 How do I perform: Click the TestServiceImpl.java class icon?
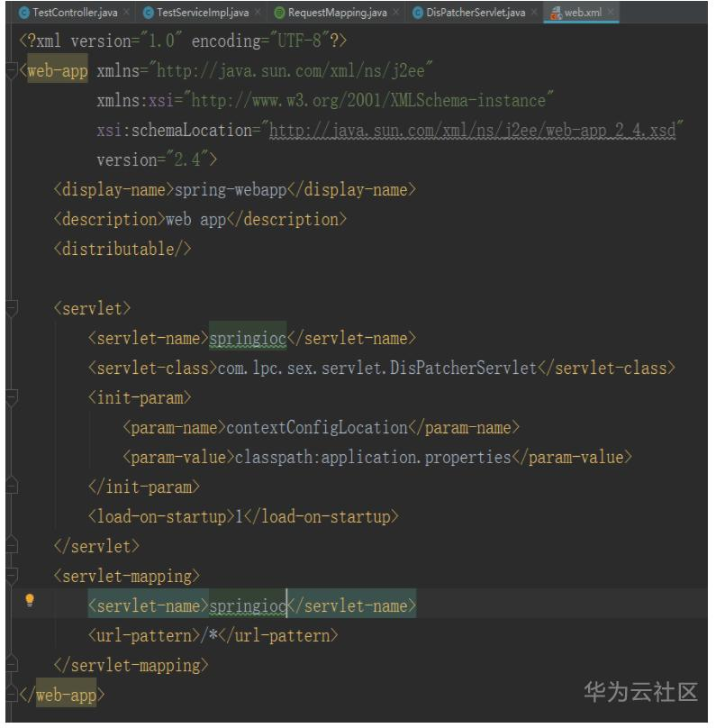coord(148,13)
